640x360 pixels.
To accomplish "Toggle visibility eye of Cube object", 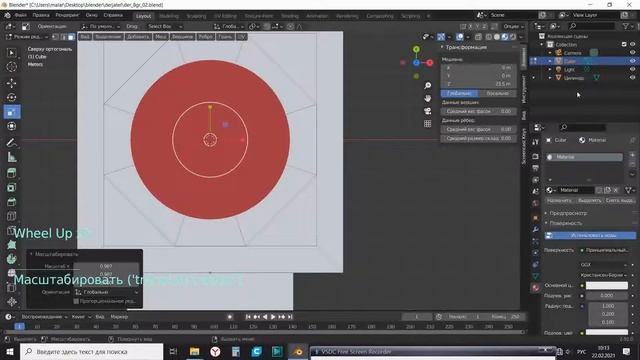I will click(632, 61).
